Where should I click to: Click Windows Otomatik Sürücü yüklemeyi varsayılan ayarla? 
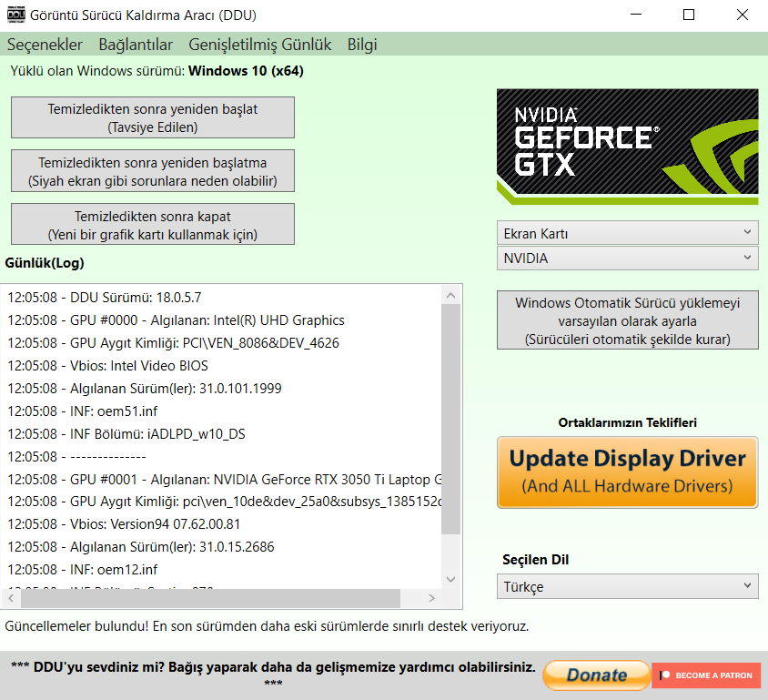[628, 320]
